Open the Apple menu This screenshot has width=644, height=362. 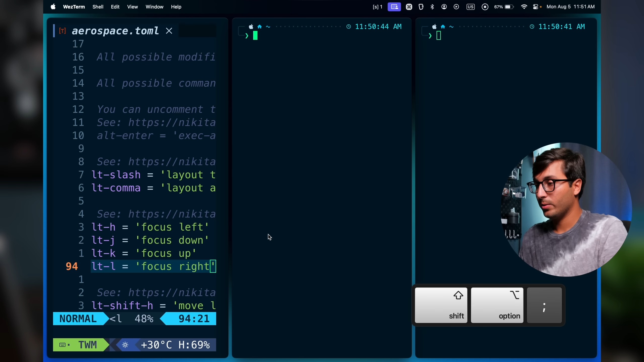point(53,7)
